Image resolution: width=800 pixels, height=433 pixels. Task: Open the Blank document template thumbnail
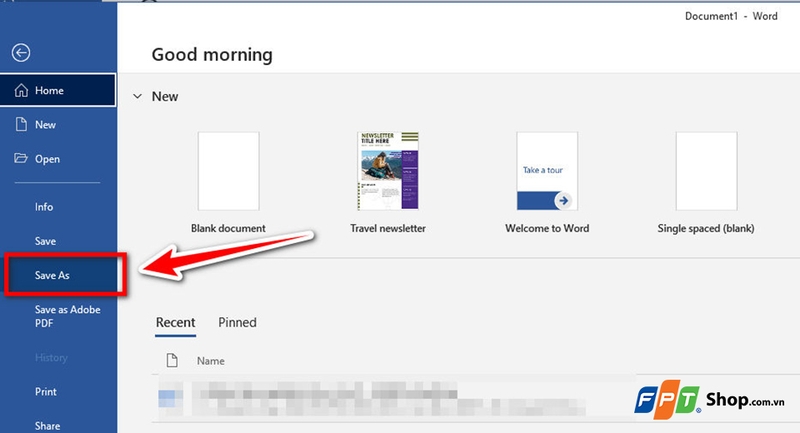(x=229, y=171)
